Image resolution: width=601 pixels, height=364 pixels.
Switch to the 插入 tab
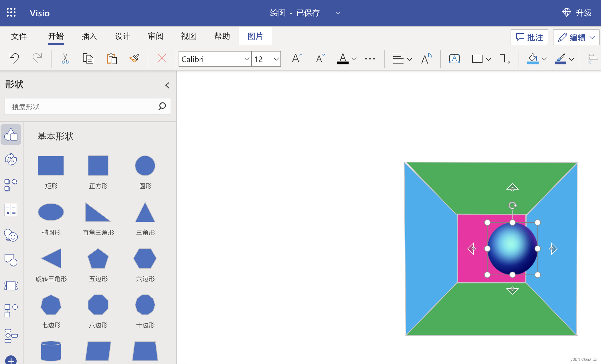(89, 36)
